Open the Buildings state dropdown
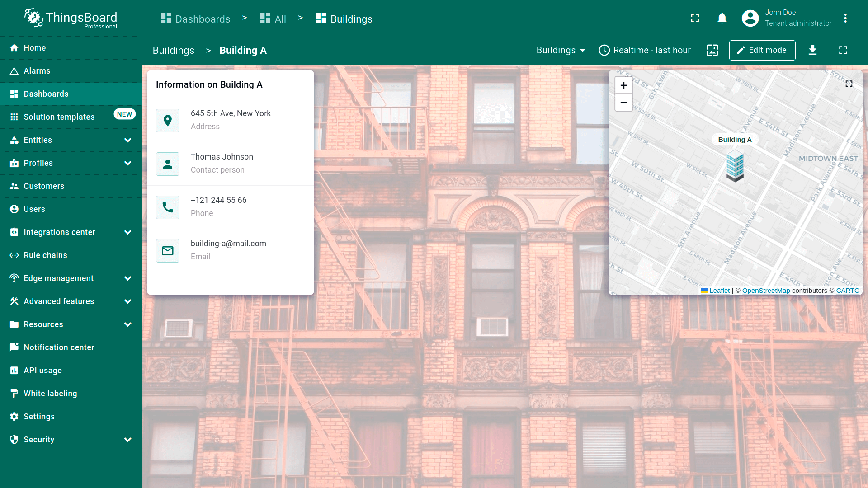The width and height of the screenshot is (868, 488). tap(561, 50)
